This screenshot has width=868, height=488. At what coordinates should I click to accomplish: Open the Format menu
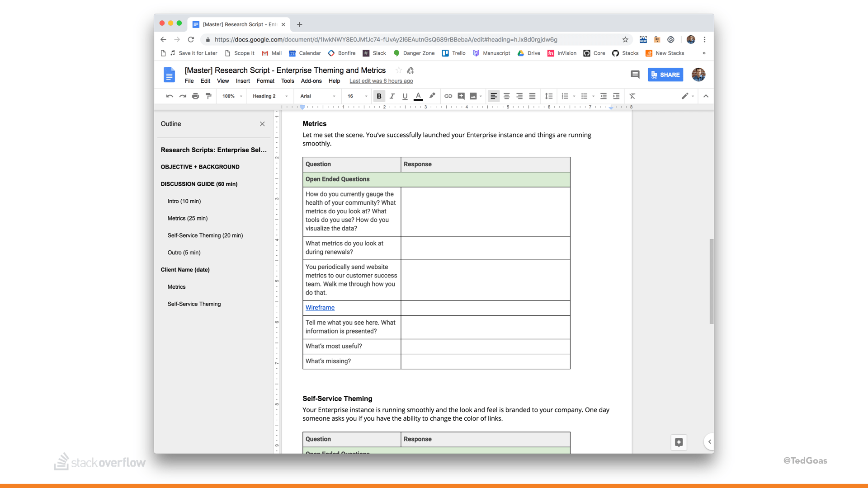point(265,81)
